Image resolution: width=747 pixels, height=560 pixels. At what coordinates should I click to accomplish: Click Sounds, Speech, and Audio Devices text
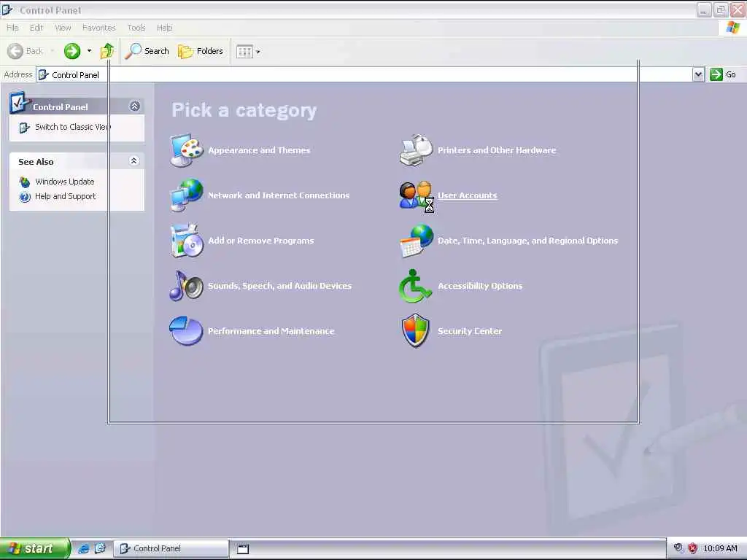point(279,286)
